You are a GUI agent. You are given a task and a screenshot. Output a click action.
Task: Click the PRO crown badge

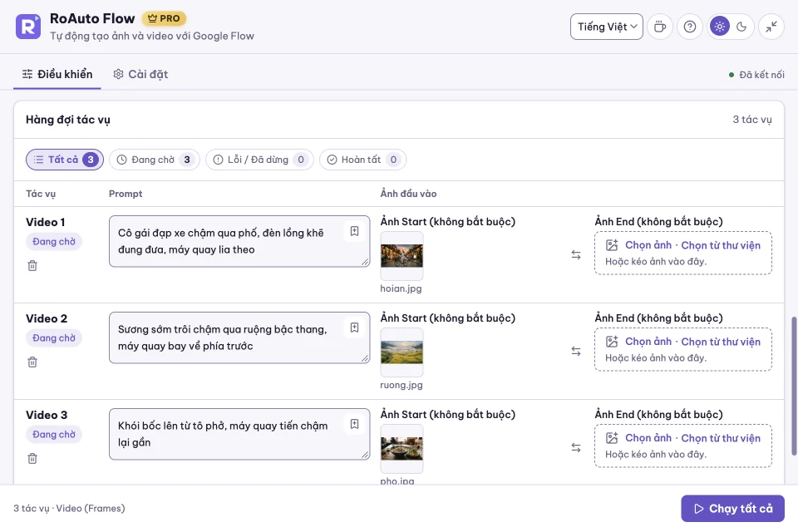[164, 18]
